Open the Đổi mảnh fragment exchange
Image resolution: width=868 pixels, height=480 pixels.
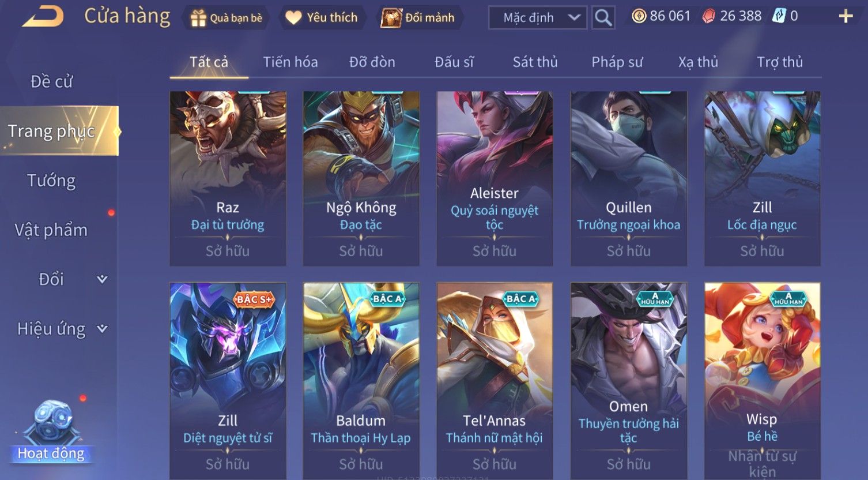pyautogui.click(x=417, y=18)
